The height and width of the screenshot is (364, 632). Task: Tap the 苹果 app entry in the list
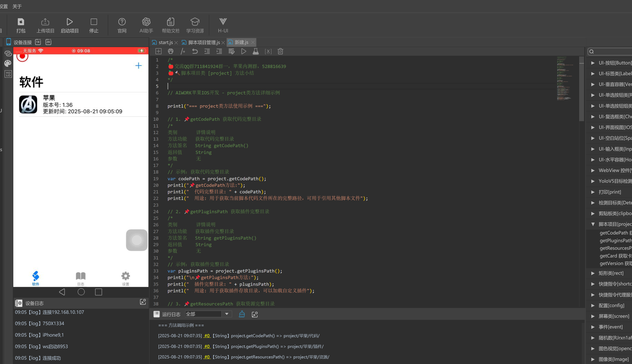[x=84, y=104]
